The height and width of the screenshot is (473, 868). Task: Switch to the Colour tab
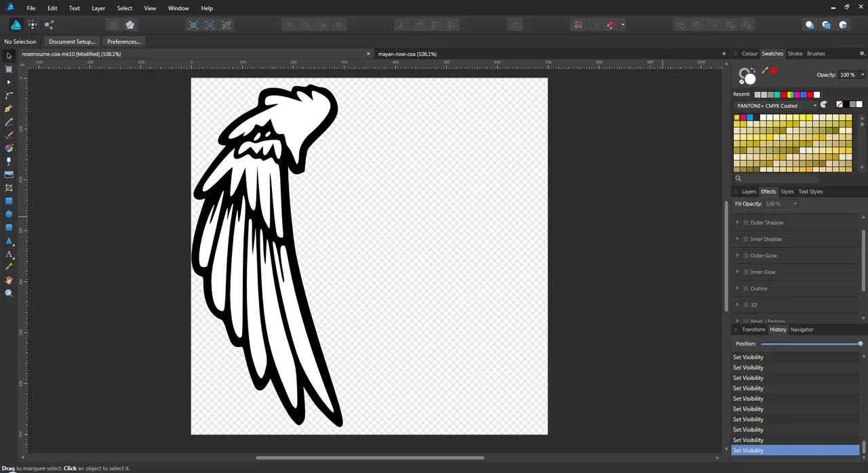749,54
